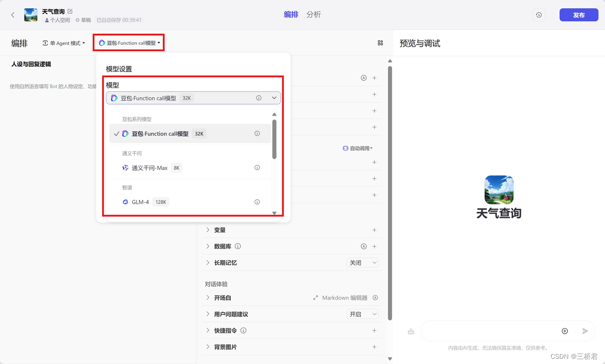Click the 发布 button
The height and width of the screenshot is (364, 605).
point(579,15)
